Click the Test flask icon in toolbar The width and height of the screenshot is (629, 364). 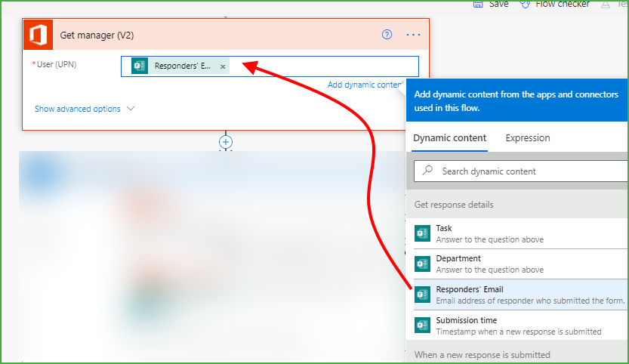coord(606,4)
